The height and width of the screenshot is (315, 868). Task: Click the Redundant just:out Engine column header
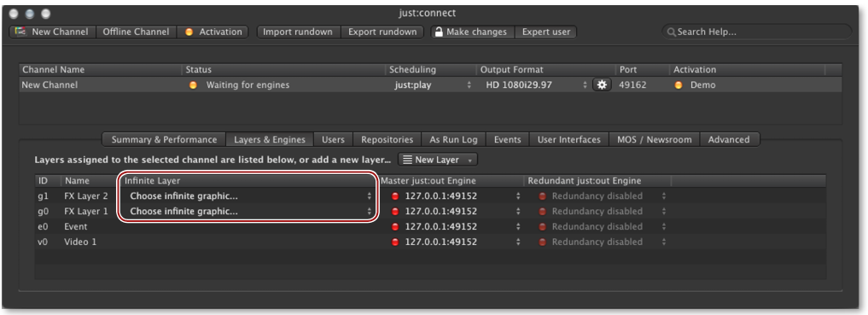click(x=597, y=181)
